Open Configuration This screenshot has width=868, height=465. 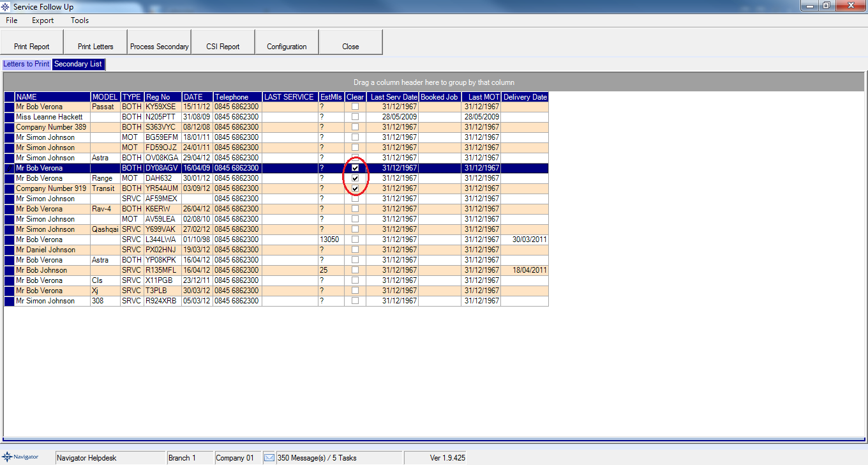click(287, 42)
